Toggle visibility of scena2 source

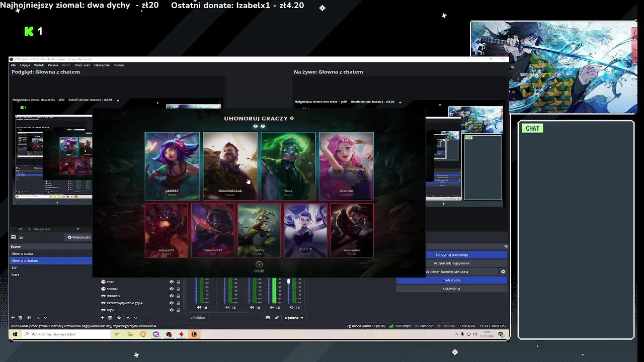[x=171, y=289]
